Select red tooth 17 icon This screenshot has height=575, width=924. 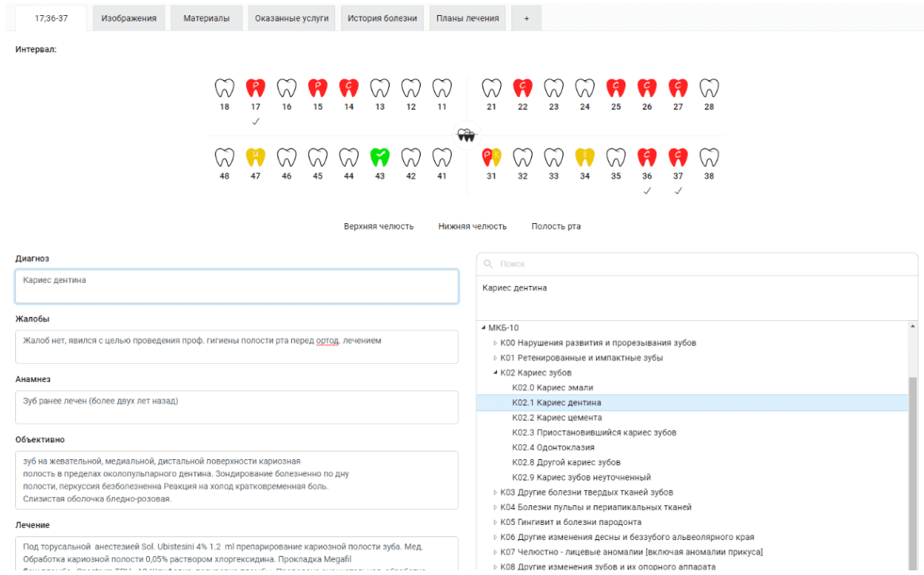[x=256, y=88]
